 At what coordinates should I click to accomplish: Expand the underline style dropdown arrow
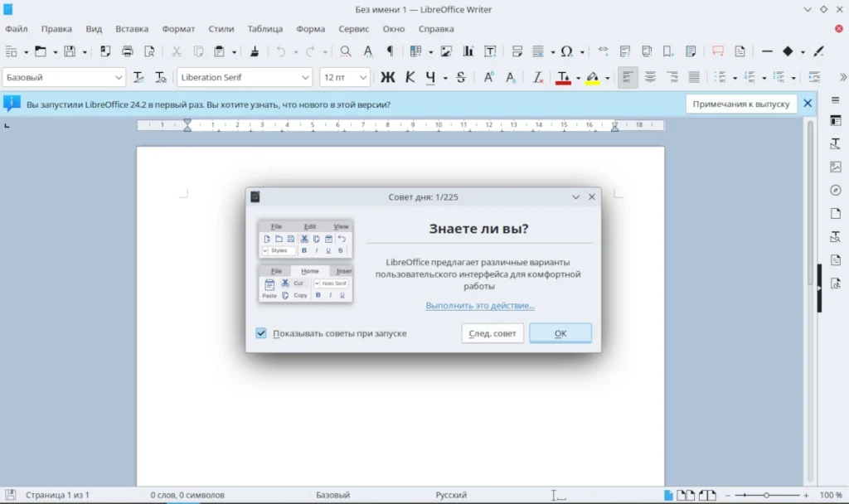coord(445,78)
